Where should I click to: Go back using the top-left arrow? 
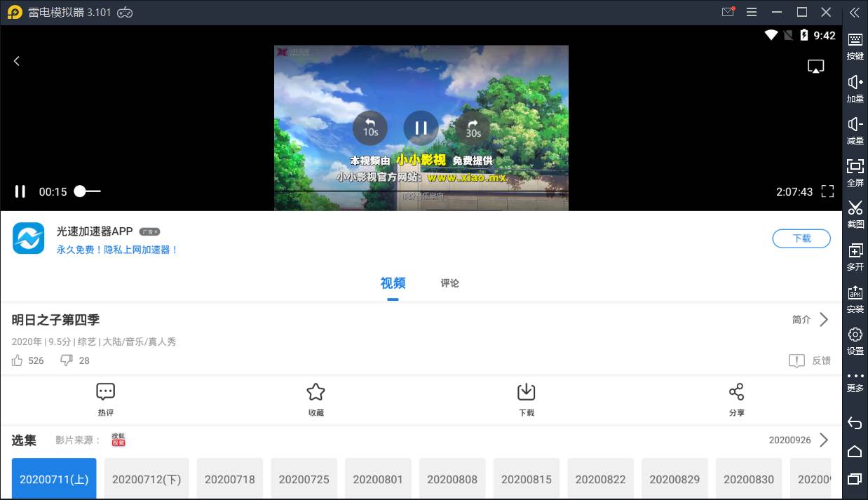pos(17,61)
